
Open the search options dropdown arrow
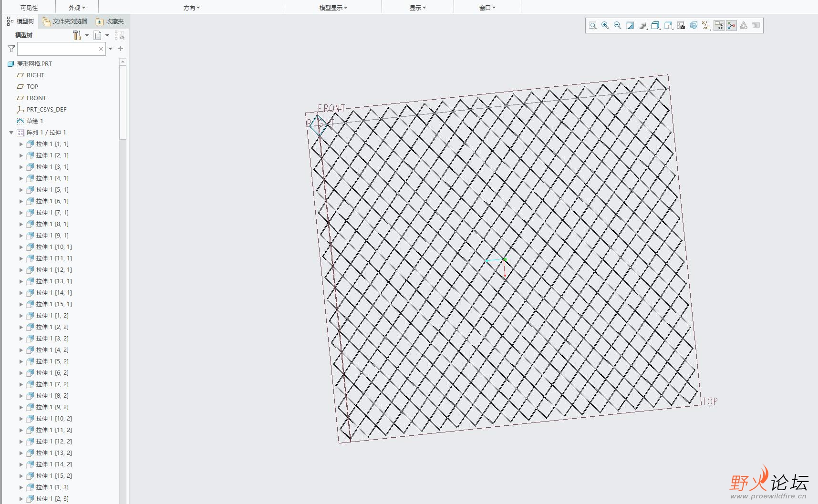pos(110,49)
